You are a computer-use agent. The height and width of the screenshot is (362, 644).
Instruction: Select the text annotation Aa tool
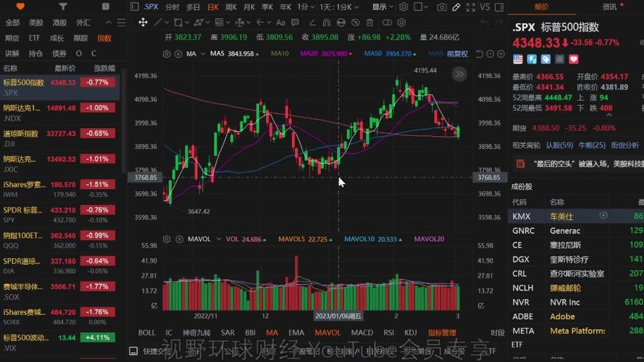coord(280,22)
